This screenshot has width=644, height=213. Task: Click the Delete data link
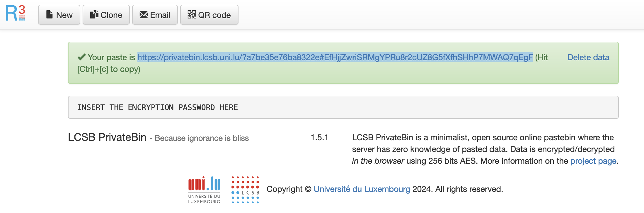point(588,57)
